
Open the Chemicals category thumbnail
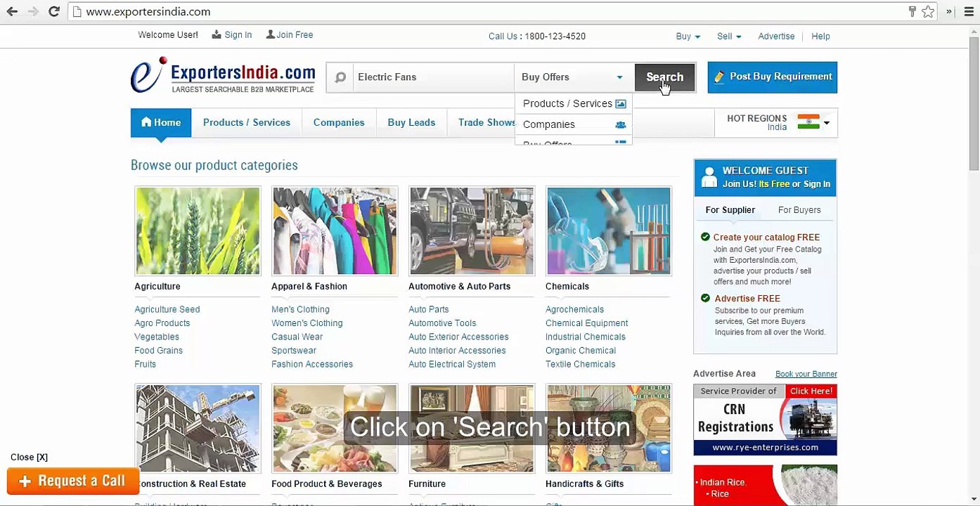click(x=609, y=231)
